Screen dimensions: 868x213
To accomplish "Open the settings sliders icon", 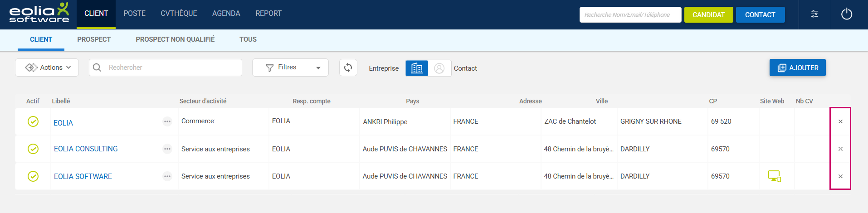I will point(814,14).
